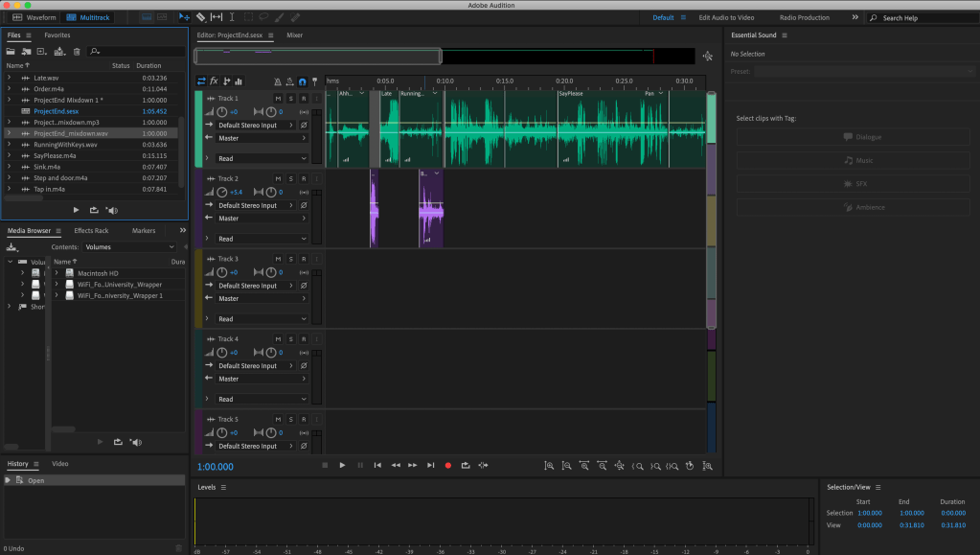This screenshot has height=555, width=980.
Task: Toggle the metronome icon above tracks
Action: click(278, 81)
